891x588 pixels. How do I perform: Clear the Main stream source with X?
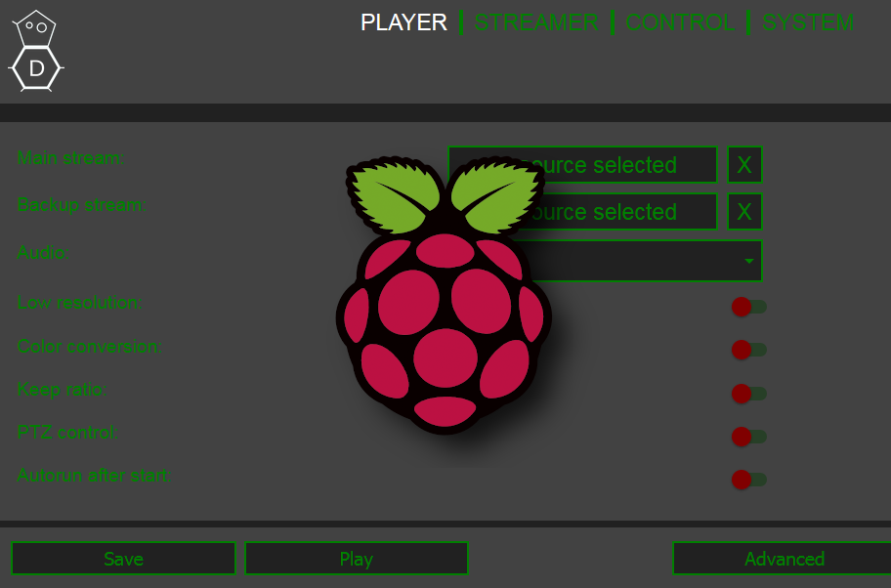click(x=744, y=165)
